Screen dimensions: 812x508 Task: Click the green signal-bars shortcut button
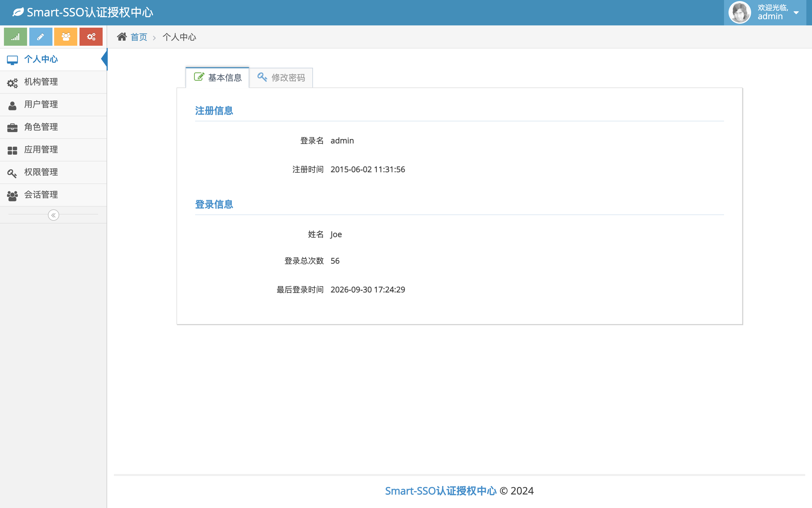(x=16, y=37)
